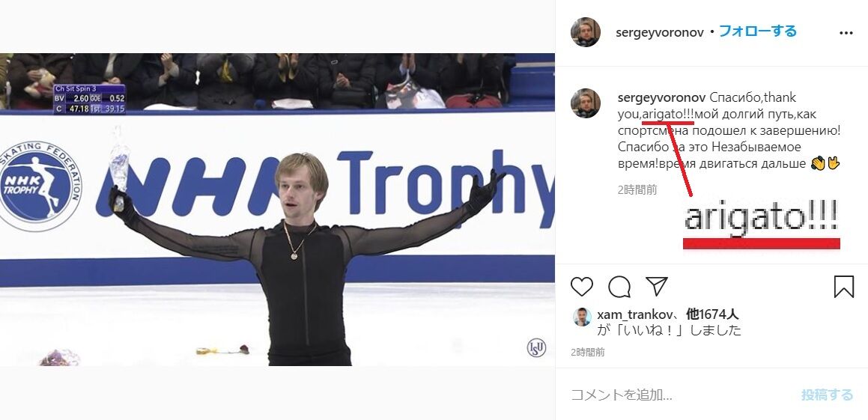
Task: Open xam_trankov liker avatar
Action: click(582, 317)
